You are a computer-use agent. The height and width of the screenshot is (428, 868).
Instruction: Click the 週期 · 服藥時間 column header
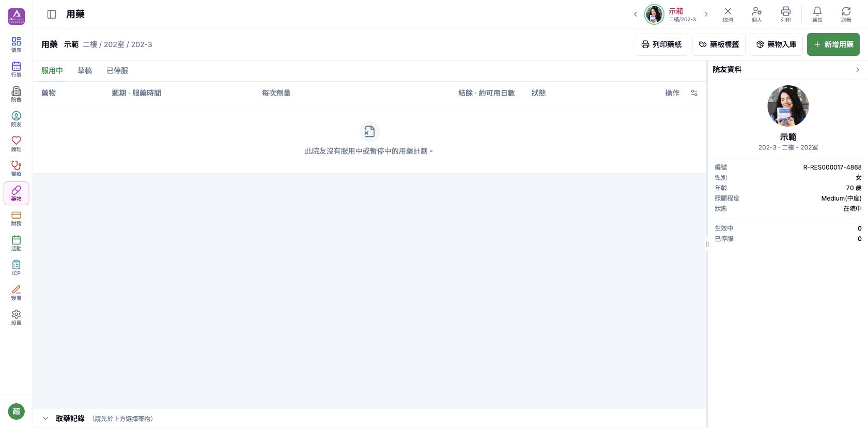pos(136,93)
